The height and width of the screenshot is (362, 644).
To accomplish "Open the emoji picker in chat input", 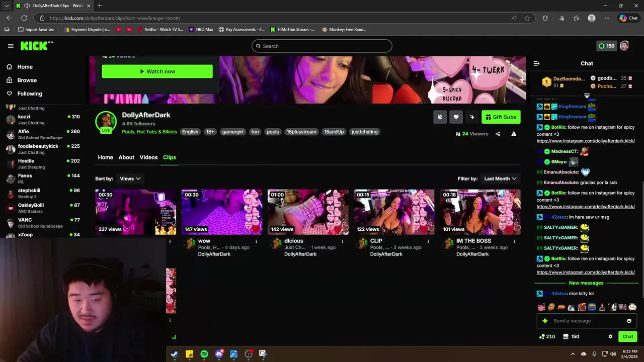I will coord(629,321).
